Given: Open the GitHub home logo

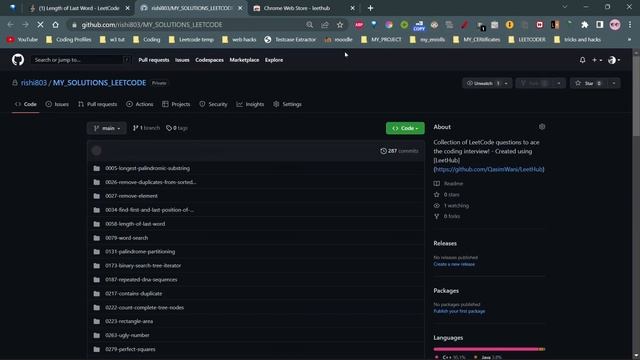Looking at the screenshot, I should (x=18, y=60).
